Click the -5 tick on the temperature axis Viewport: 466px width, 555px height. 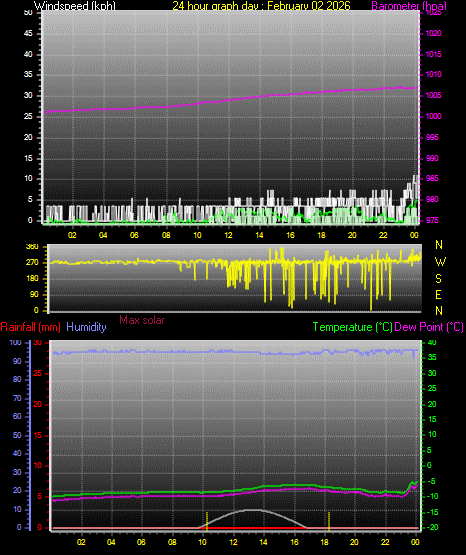(x=432, y=481)
